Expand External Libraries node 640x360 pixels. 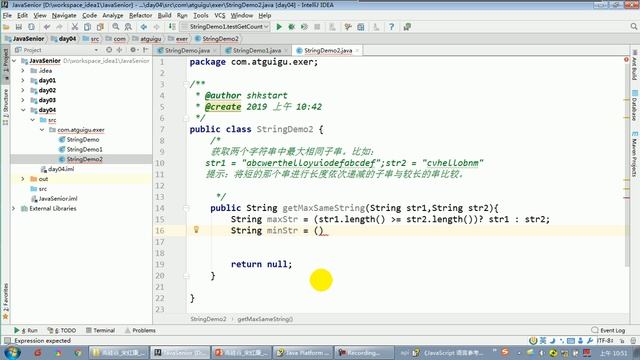(x=14, y=208)
